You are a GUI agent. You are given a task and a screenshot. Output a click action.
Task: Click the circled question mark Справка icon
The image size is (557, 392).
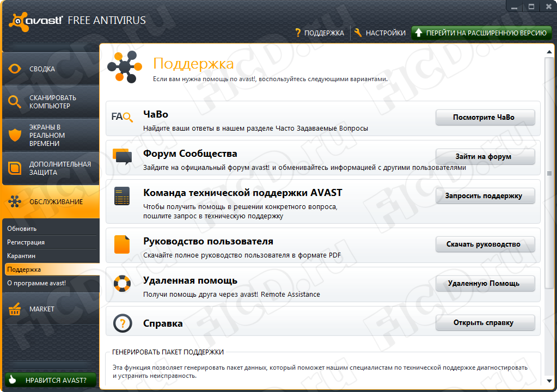point(123,323)
